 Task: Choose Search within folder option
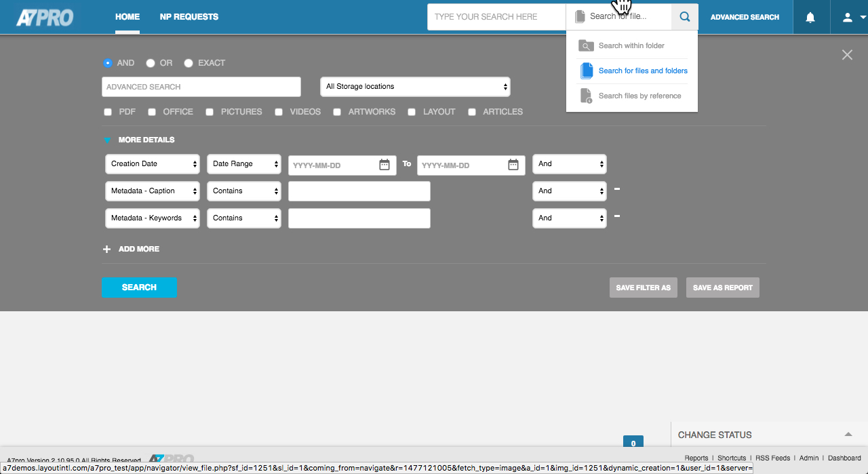coord(631,45)
